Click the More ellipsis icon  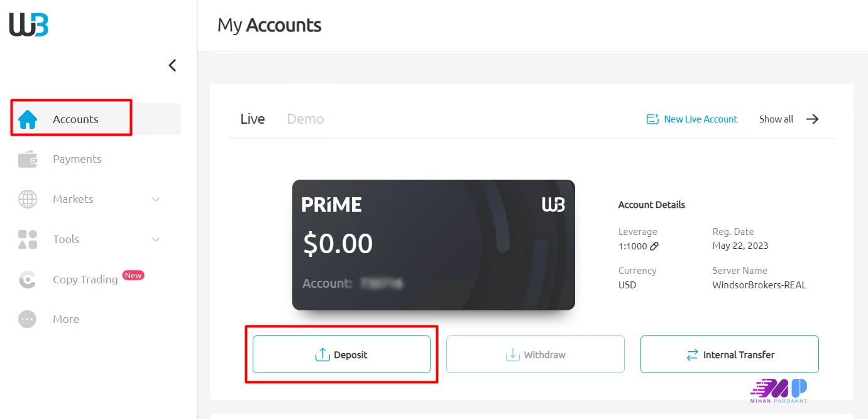point(28,319)
